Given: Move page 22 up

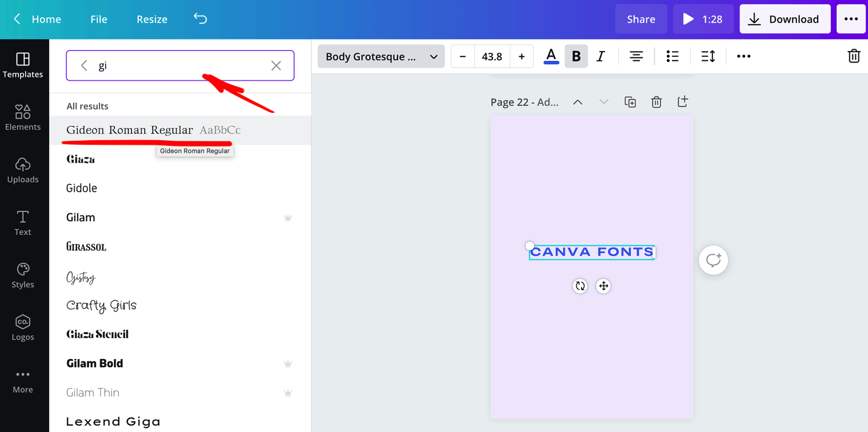Looking at the screenshot, I should [578, 102].
